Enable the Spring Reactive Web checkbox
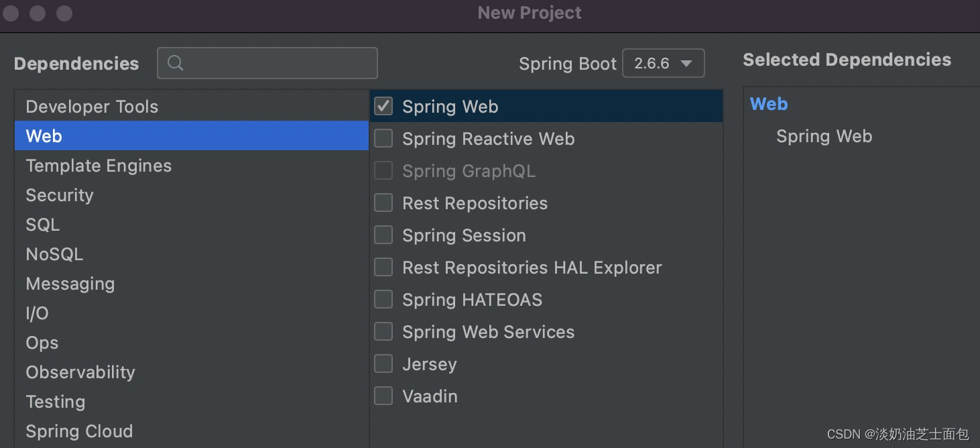Screen dimensions: 980x448 (x=383, y=138)
